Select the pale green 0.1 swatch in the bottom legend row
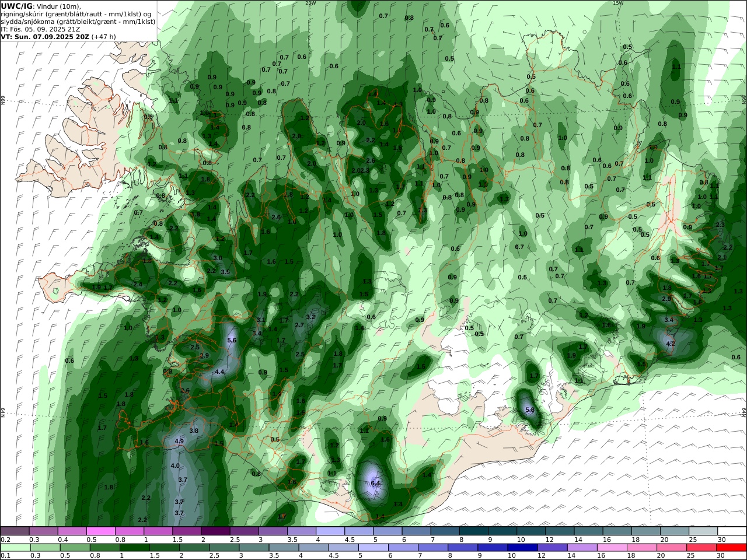Screen dimensions: 747x560 point(15,548)
